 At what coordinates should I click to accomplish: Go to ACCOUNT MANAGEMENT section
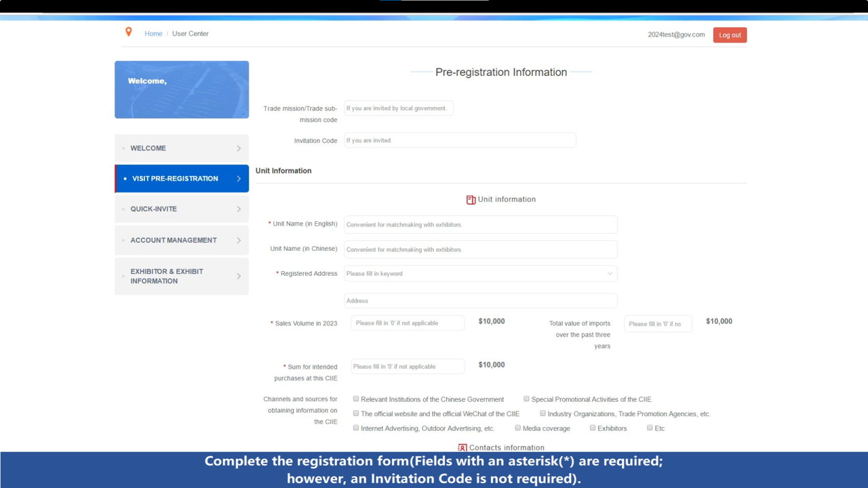(182, 241)
